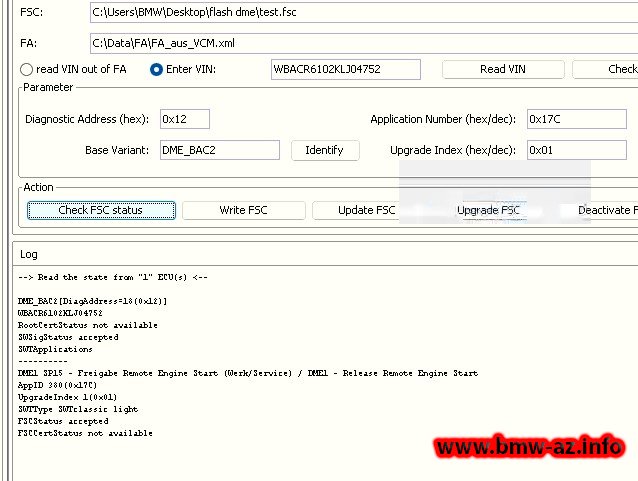Image resolution: width=638 pixels, height=481 pixels.
Task: Click the Check FSC status button
Action: pos(101,210)
